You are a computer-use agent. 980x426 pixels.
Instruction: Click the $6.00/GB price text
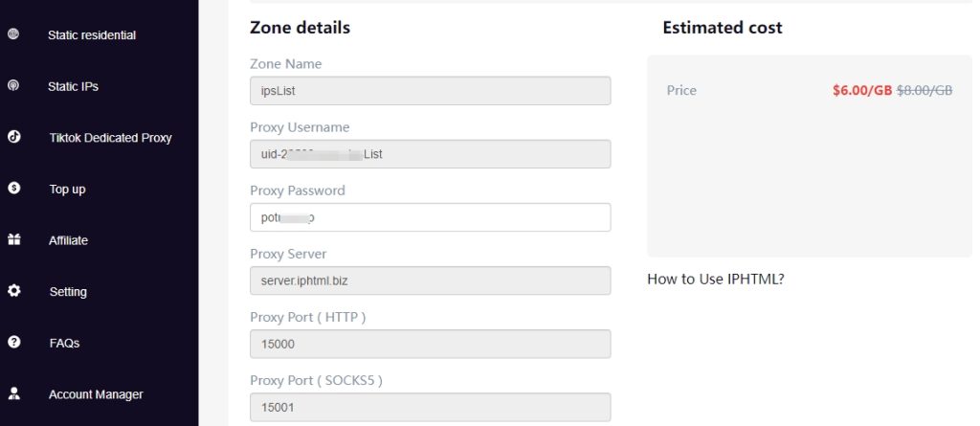click(x=861, y=91)
